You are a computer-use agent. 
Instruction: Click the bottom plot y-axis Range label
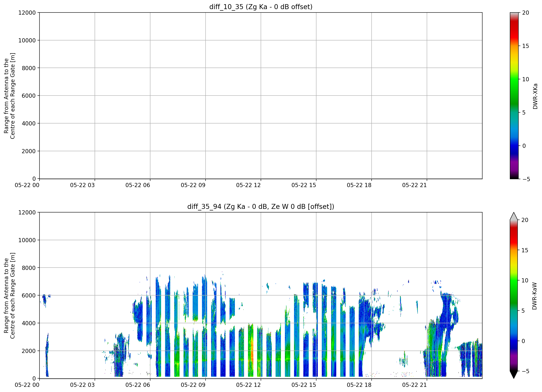(9, 295)
